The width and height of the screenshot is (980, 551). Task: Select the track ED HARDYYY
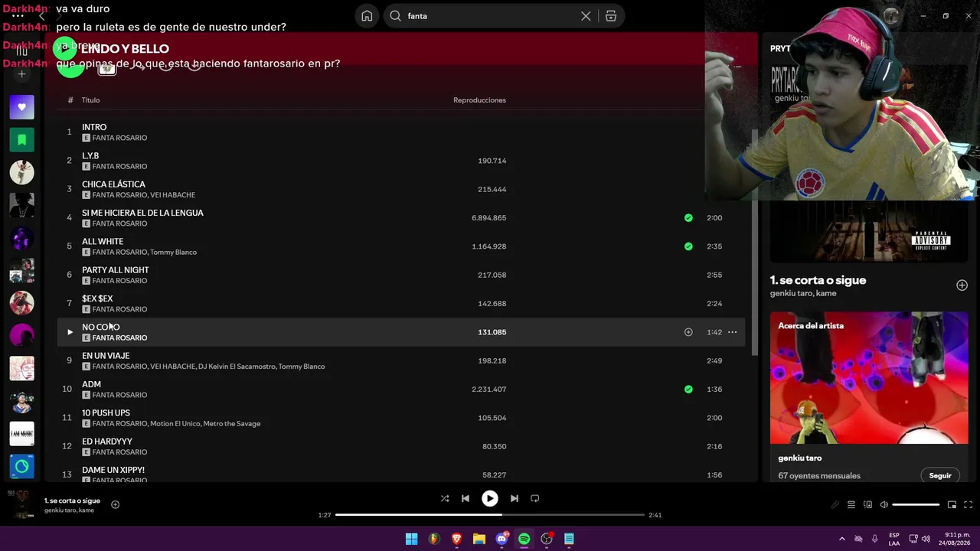click(x=107, y=442)
